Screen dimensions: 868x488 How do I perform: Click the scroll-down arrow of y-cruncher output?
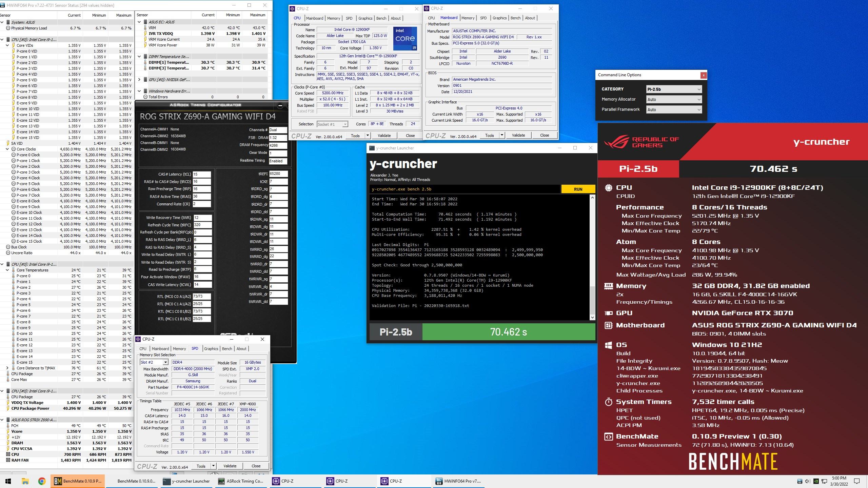592,318
